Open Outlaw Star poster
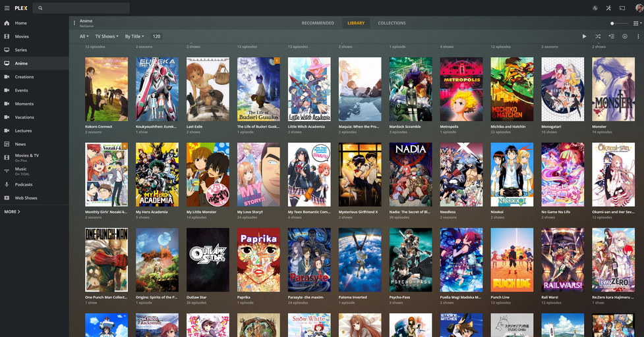 (x=208, y=260)
